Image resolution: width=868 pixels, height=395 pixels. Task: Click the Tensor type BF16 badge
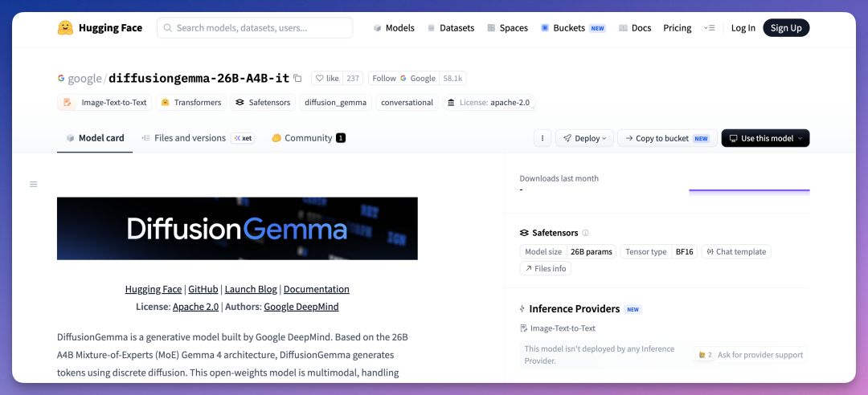(659, 252)
